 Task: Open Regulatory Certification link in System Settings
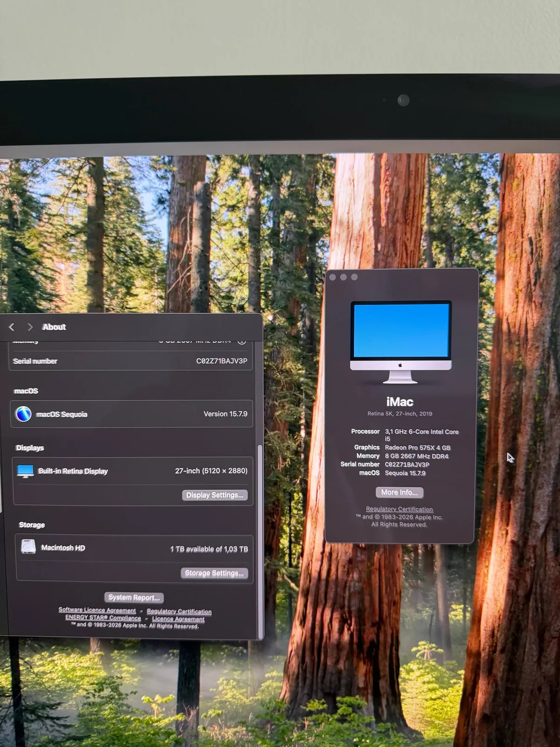coord(179,612)
